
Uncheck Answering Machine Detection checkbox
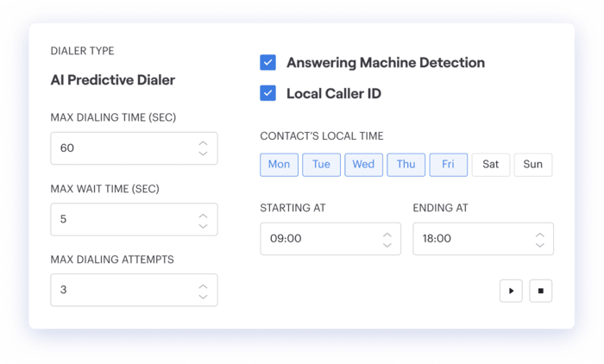[267, 62]
